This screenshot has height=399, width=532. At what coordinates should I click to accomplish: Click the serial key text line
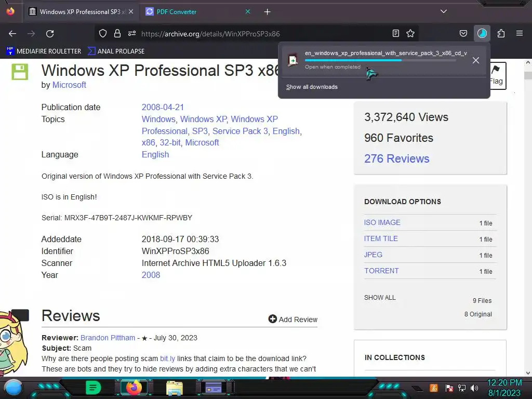(x=117, y=218)
